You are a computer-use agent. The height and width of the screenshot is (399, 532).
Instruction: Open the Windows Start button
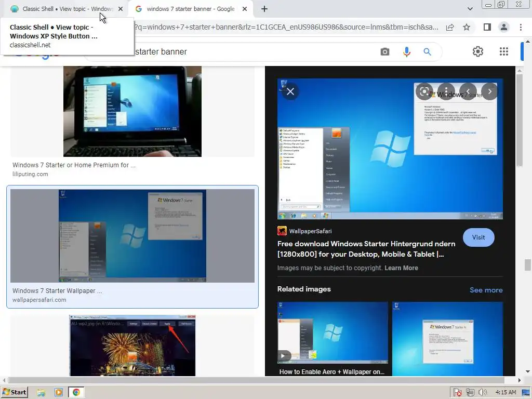pos(15,392)
